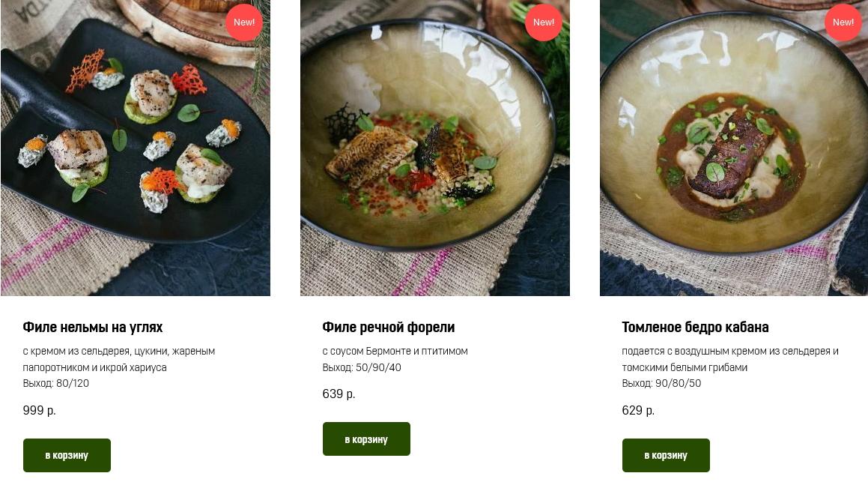Screen dimensions: 868x500
Task: Click the Выход: 80/120 weight line
Action: pyautogui.click(x=56, y=384)
